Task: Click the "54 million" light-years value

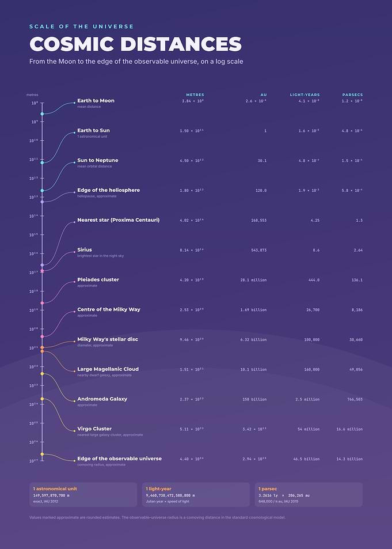Action: [309, 429]
